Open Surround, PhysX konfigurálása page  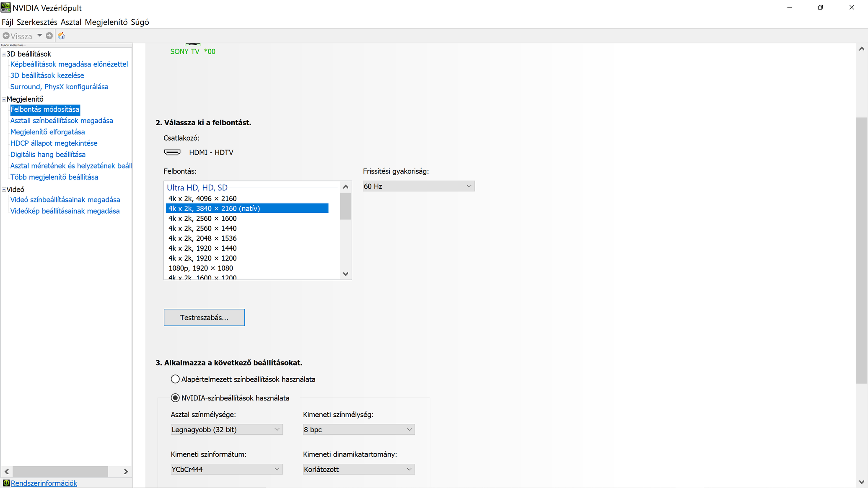coord(59,87)
